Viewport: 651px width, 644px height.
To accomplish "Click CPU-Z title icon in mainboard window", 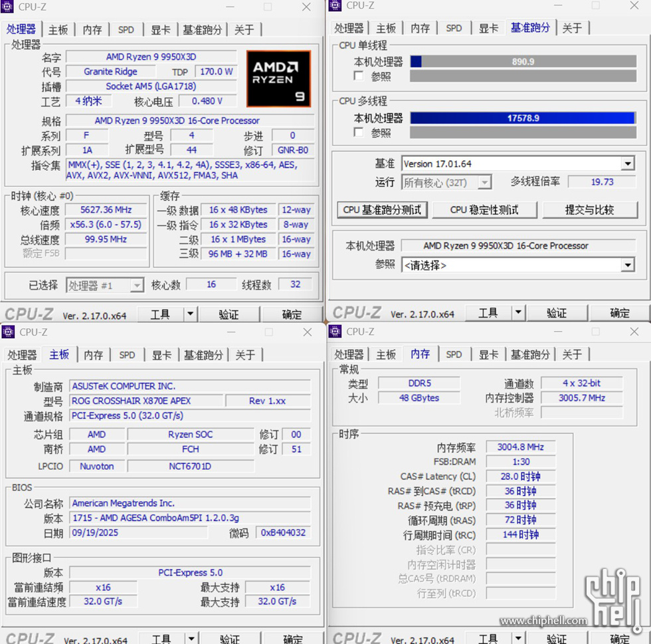I will [x=9, y=332].
